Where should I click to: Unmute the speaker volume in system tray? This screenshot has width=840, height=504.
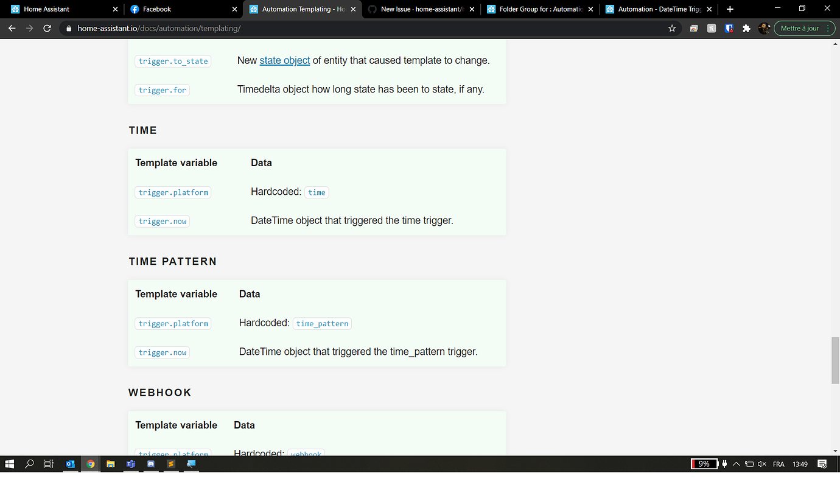pos(762,464)
